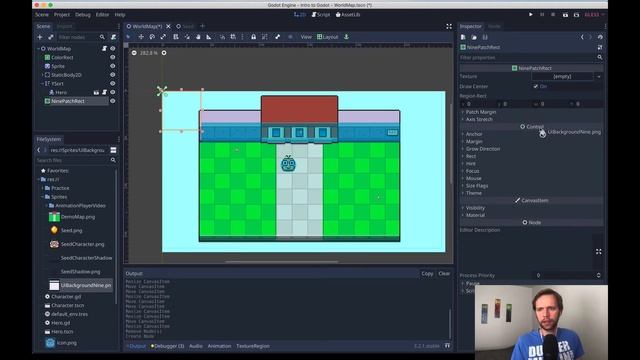Screen dimensions: 640x360
Task: Switch to the Script workspace
Action: pyautogui.click(x=321, y=15)
